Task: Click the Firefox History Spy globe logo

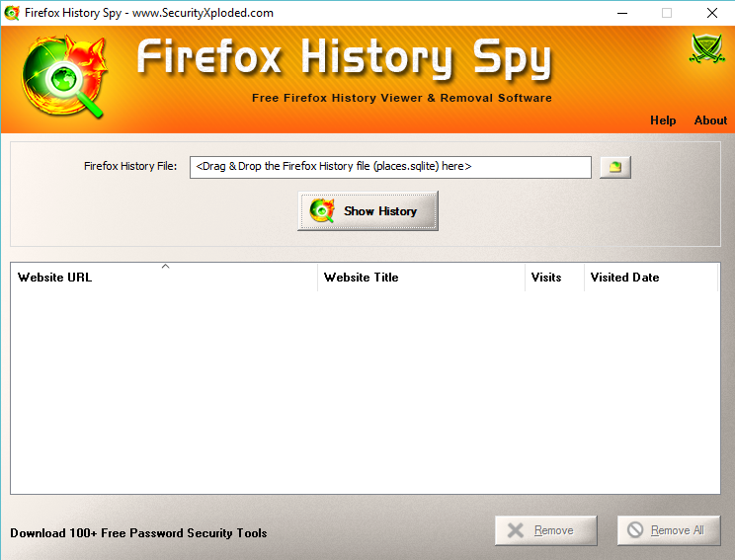Action: tap(64, 76)
